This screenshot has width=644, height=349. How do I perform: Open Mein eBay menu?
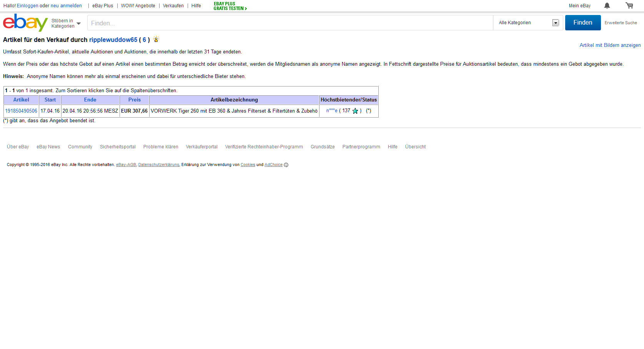coord(580,6)
